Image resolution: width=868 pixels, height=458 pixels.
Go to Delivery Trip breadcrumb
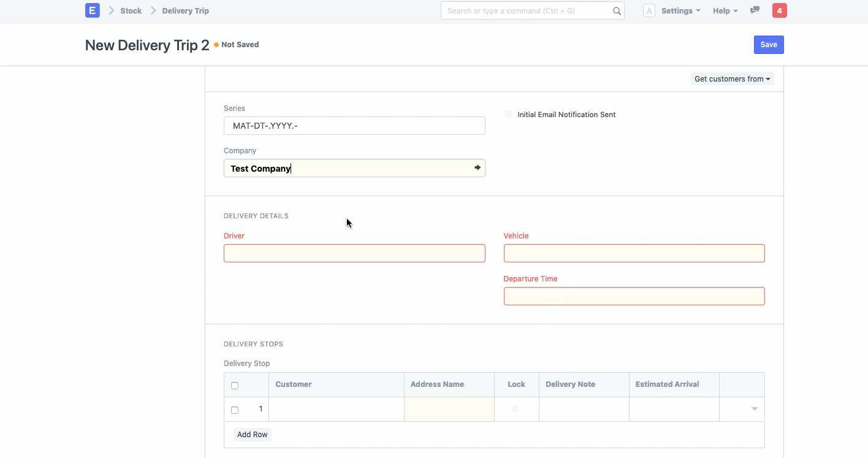(185, 11)
